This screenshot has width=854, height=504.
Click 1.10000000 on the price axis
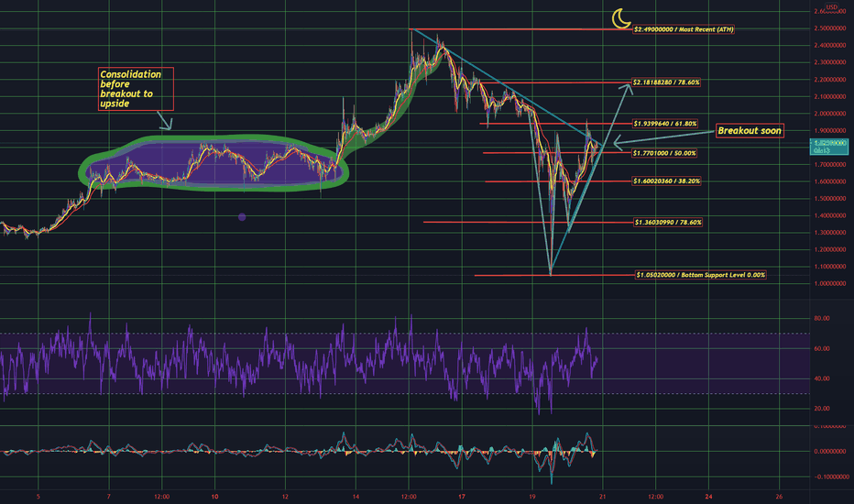pyautogui.click(x=829, y=267)
